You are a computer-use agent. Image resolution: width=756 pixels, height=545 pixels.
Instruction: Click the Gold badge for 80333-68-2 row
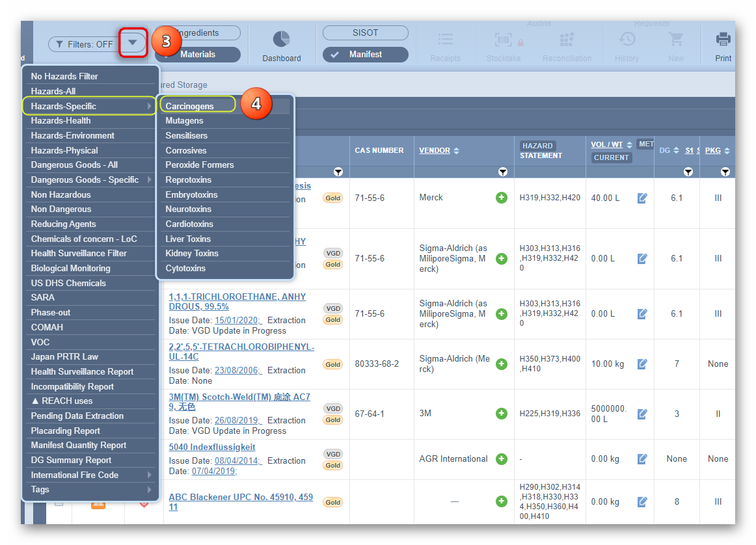(333, 365)
